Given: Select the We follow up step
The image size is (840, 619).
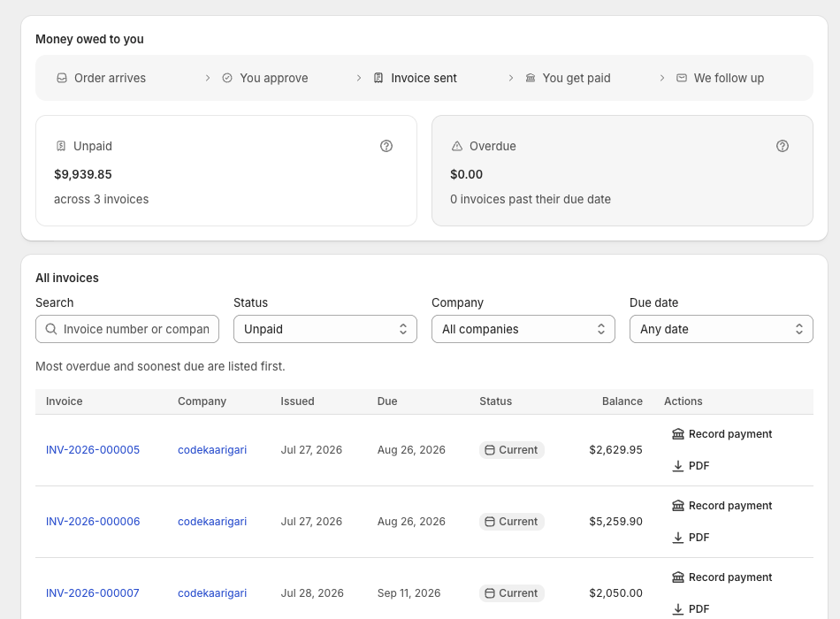Looking at the screenshot, I should point(720,78).
